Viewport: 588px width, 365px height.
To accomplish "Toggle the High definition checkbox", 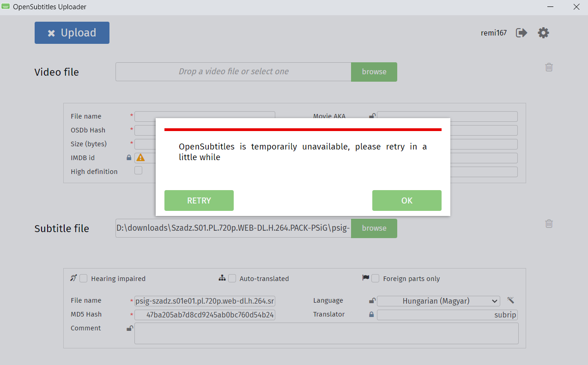I will tap(138, 171).
